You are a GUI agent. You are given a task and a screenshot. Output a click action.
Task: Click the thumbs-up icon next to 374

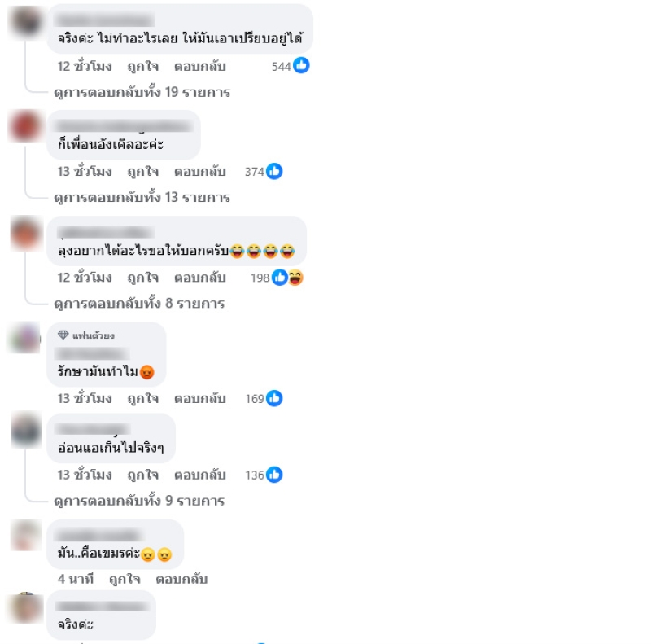click(274, 171)
